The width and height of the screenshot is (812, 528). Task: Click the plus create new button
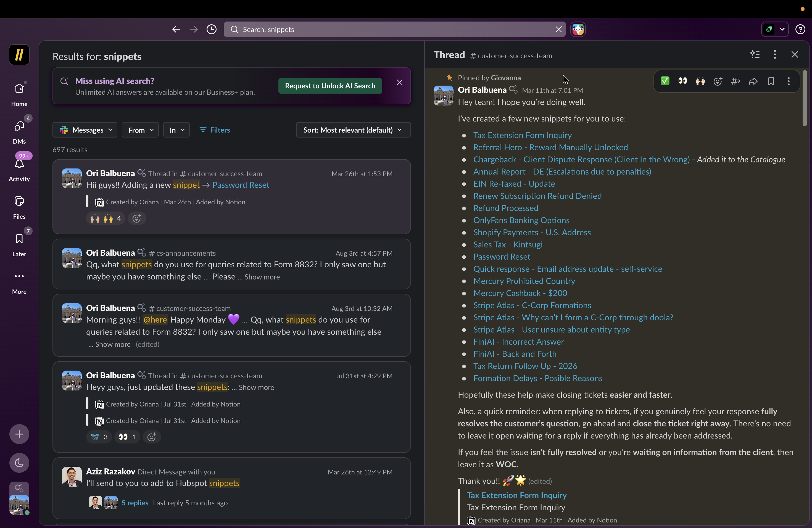click(x=19, y=434)
